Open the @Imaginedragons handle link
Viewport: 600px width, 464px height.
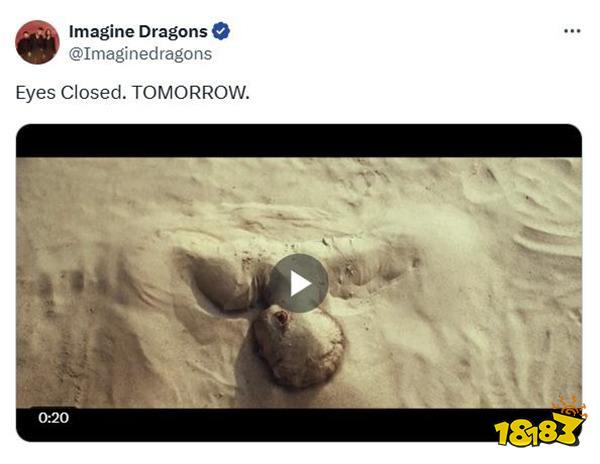coord(140,54)
